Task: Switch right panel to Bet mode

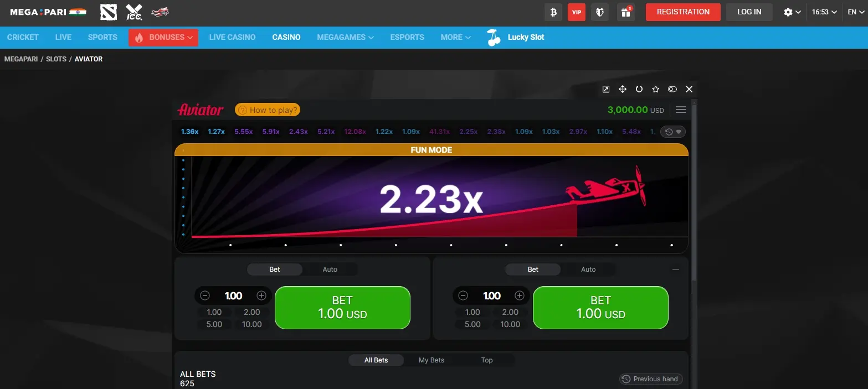Action: click(533, 269)
